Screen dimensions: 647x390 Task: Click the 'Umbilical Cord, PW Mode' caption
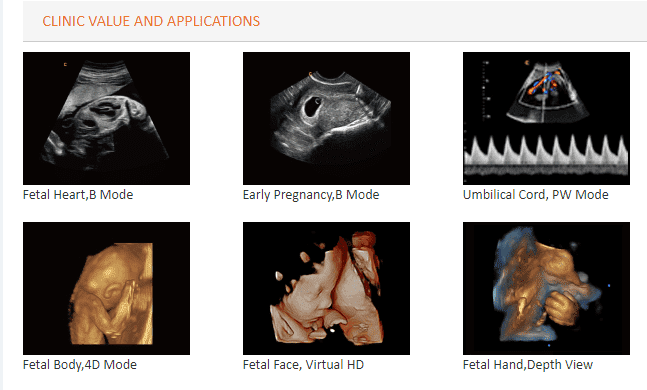click(536, 195)
